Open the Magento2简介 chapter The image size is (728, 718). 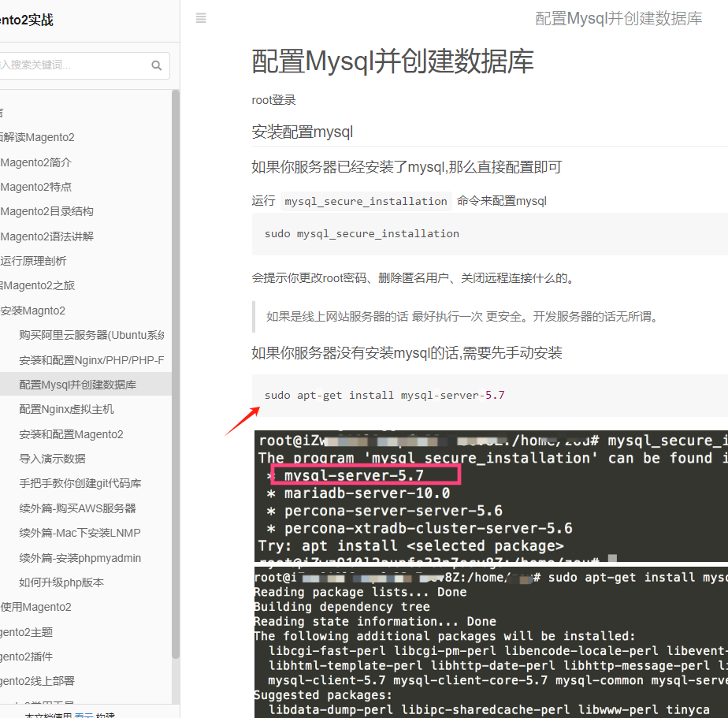[x=36, y=162]
